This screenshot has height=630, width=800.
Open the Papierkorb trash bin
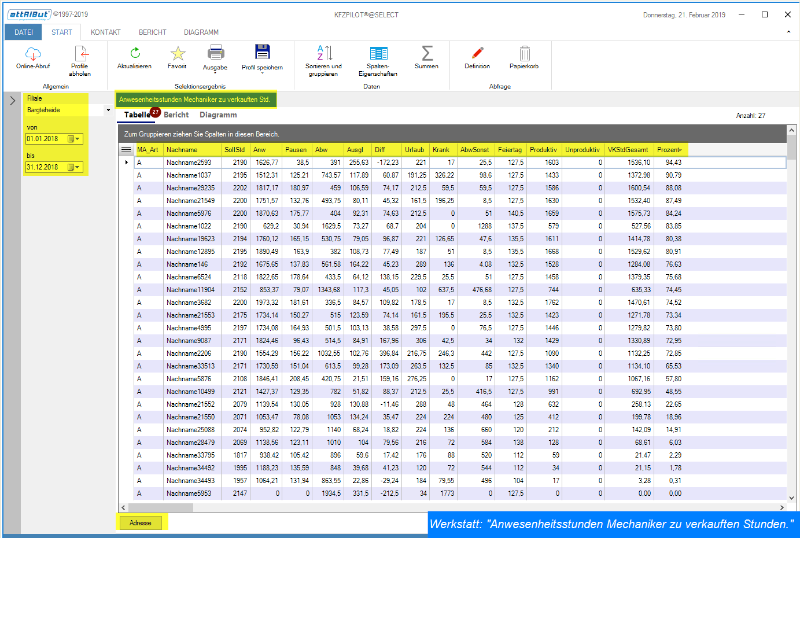click(524, 54)
